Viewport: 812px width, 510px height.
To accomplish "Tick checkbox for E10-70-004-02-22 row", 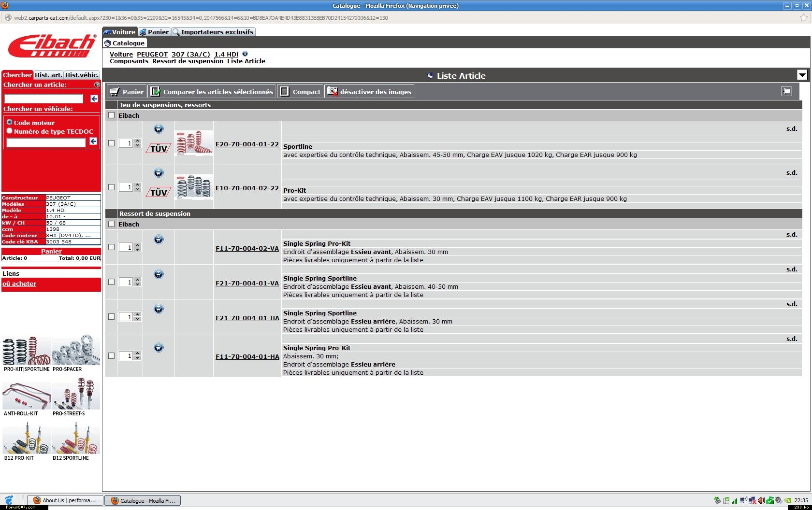I will pos(112,187).
